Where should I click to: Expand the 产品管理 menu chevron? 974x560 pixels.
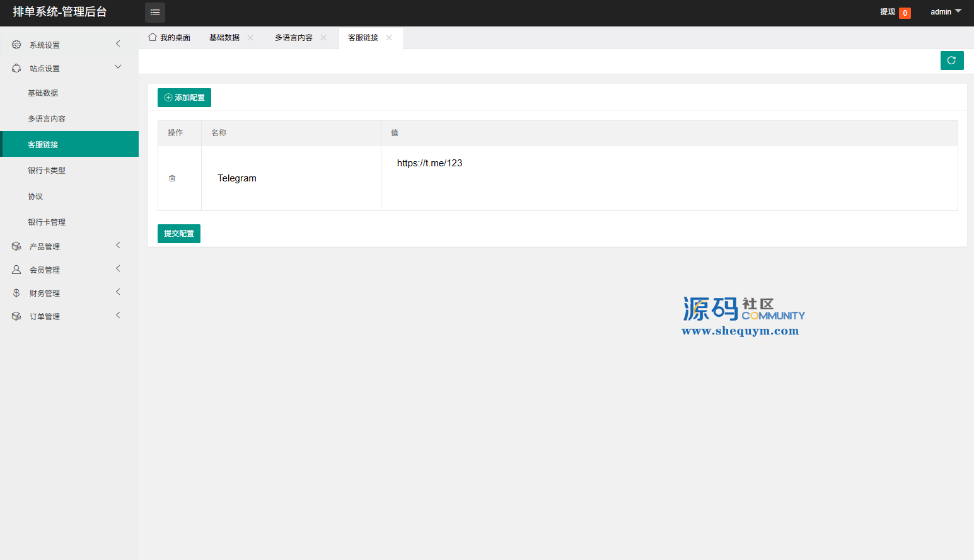click(x=118, y=246)
